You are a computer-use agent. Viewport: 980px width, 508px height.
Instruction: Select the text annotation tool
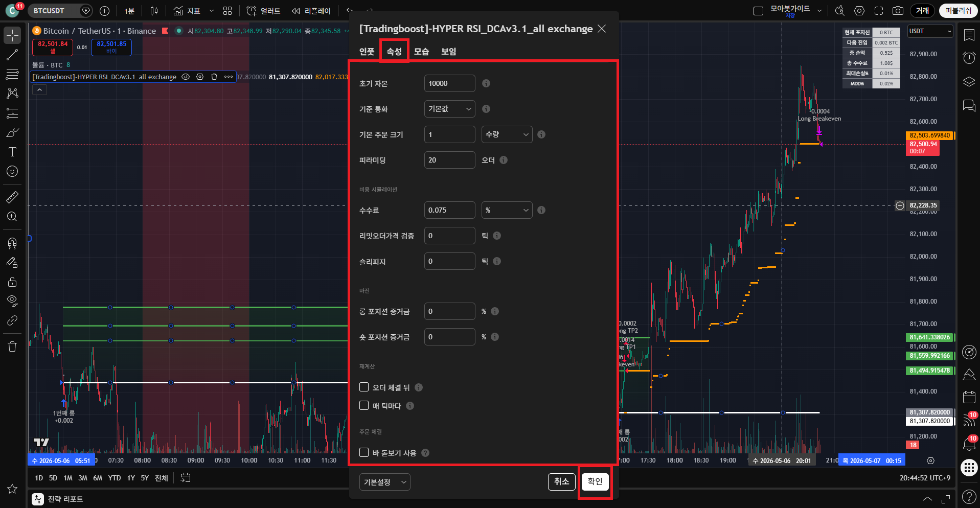[x=12, y=152]
